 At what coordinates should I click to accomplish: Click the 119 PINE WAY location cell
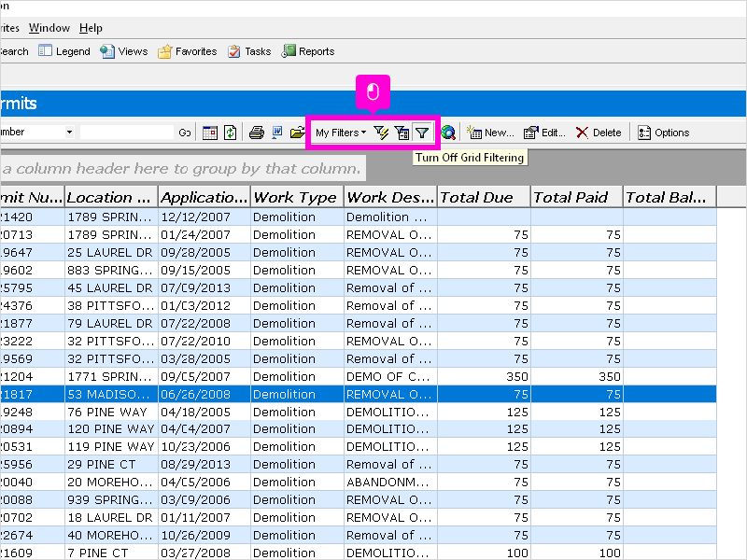pos(111,447)
